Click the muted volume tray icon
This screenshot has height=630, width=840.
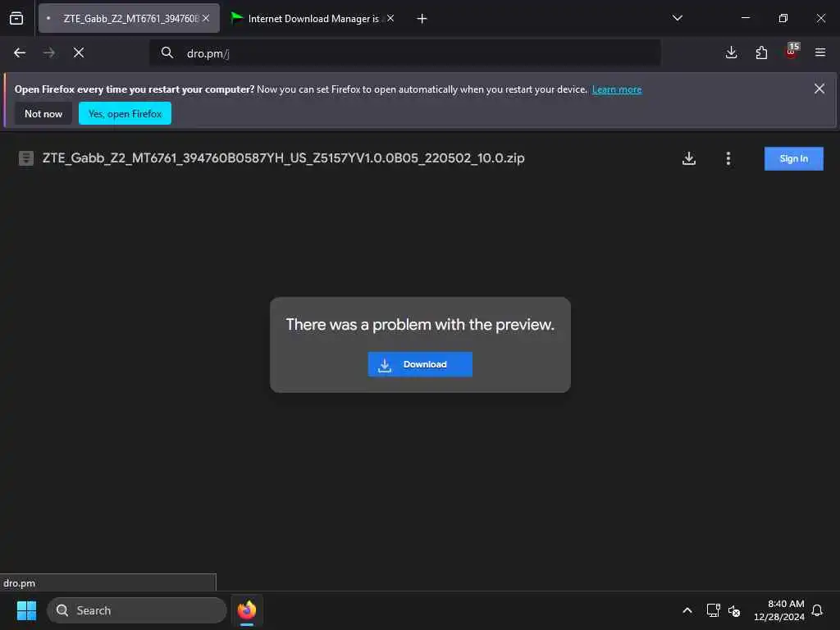coord(734,610)
